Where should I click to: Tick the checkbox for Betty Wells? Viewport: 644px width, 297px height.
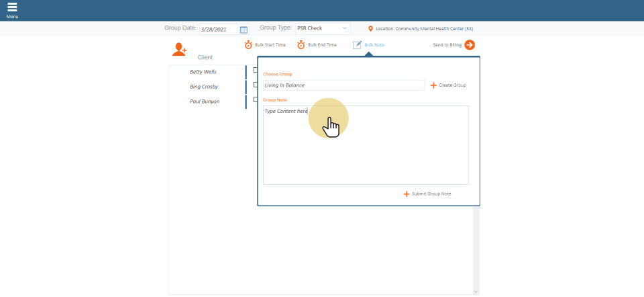pos(255,71)
